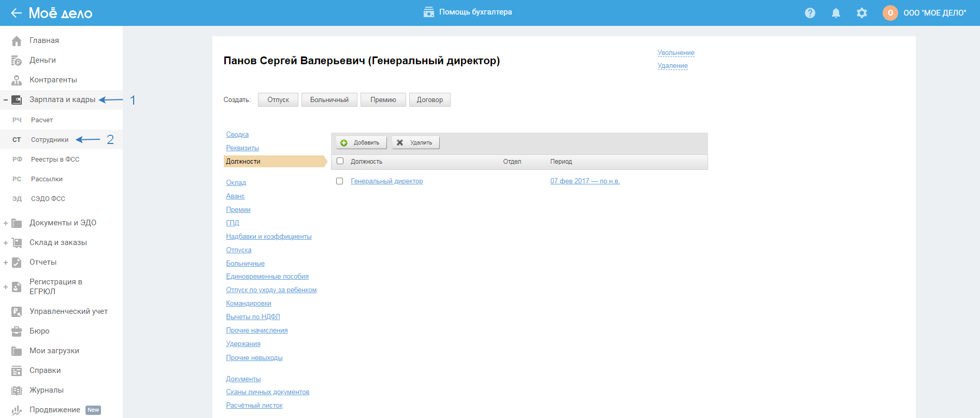Open the Сотрудники submenu item
Screen dimensions: 980x418
pyautogui.click(x=50, y=140)
